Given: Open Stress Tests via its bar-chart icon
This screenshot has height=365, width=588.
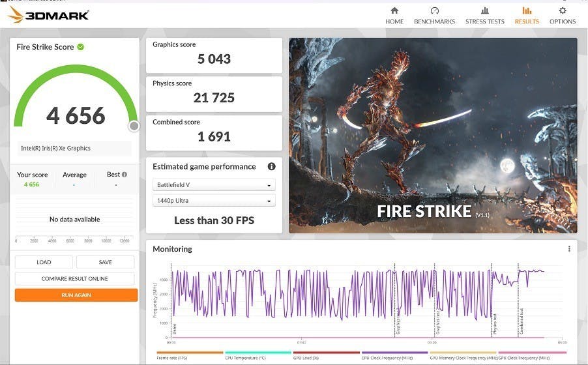Looking at the screenshot, I should pyautogui.click(x=484, y=10).
